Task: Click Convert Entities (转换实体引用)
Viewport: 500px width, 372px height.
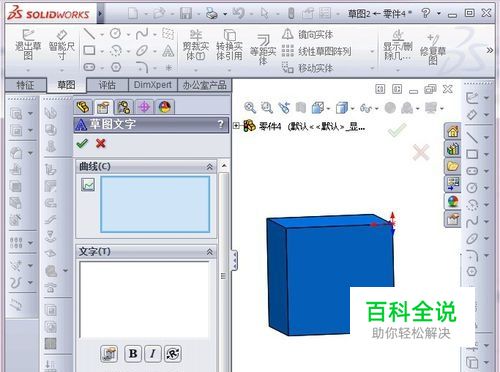Action: coord(229,45)
